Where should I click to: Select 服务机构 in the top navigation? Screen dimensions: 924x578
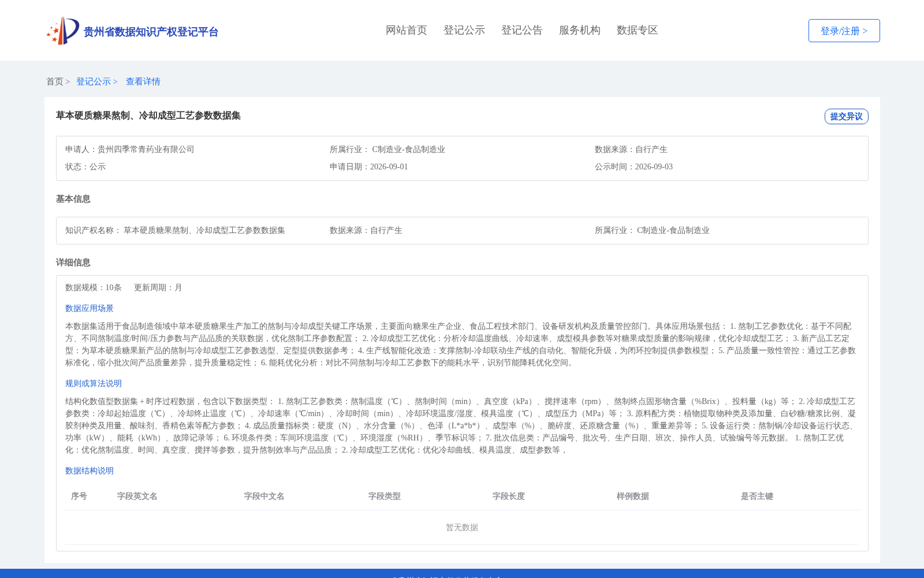[x=580, y=30]
